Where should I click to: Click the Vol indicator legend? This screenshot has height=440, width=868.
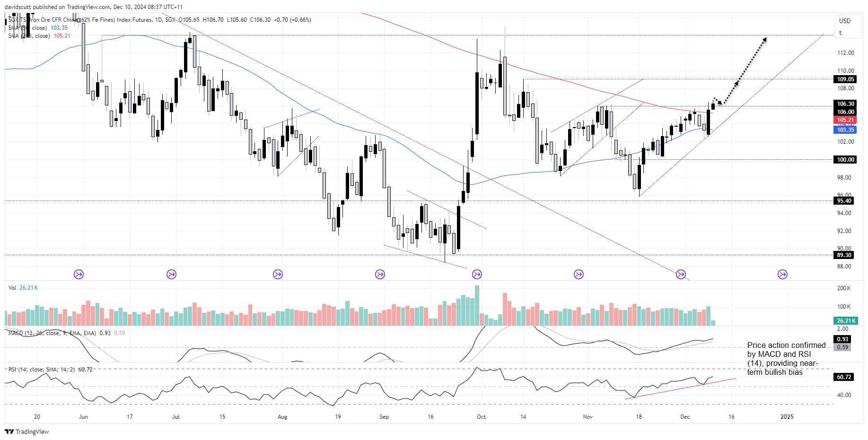pyautogui.click(x=23, y=288)
